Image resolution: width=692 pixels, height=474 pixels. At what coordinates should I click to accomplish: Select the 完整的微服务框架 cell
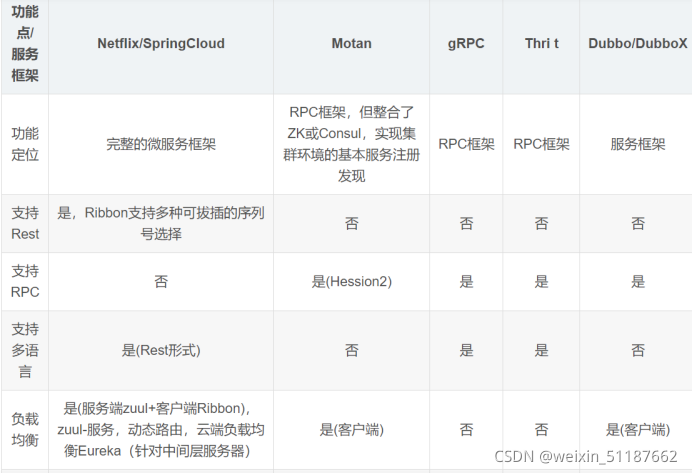click(161, 144)
